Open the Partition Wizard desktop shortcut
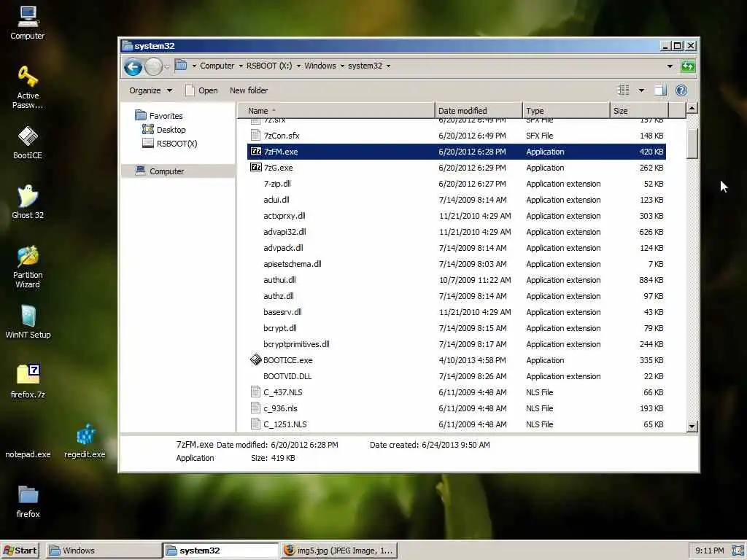 point(28,267)
